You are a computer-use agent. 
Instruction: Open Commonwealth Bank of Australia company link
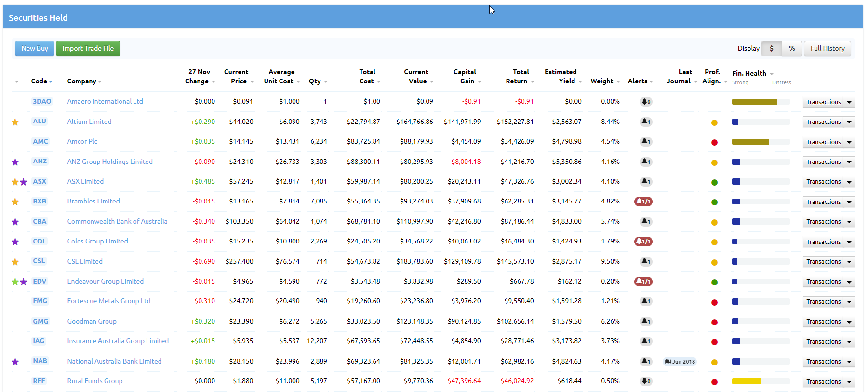tap(117, 221)
